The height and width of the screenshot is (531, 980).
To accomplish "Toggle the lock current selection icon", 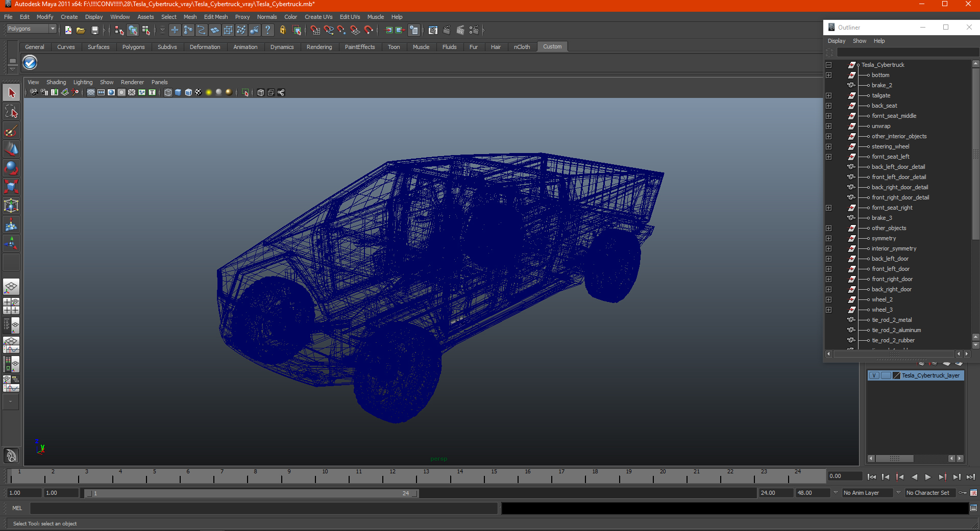I will [x=282, y=31].
